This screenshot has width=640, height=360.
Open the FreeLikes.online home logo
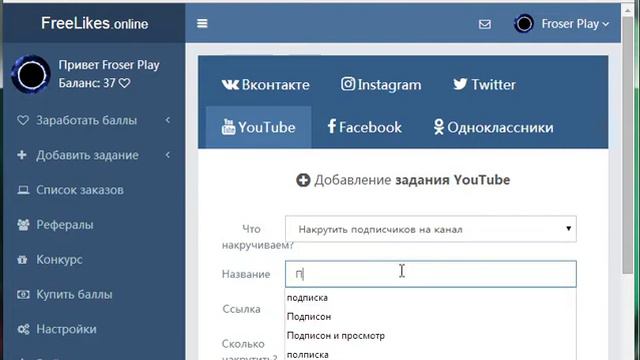[94, 23]
